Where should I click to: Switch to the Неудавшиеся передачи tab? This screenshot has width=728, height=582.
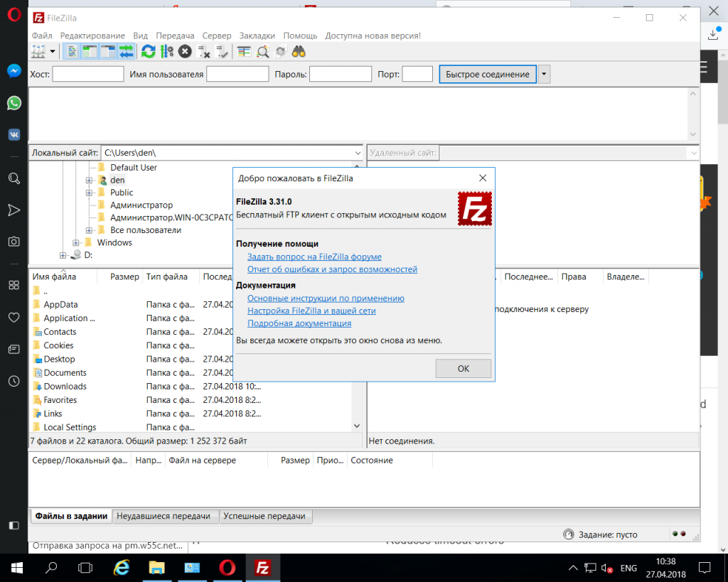tap(164, 516)
